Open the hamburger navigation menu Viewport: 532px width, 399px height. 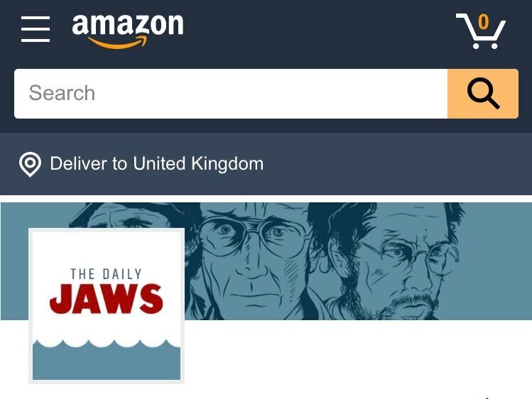pos(36,29)
